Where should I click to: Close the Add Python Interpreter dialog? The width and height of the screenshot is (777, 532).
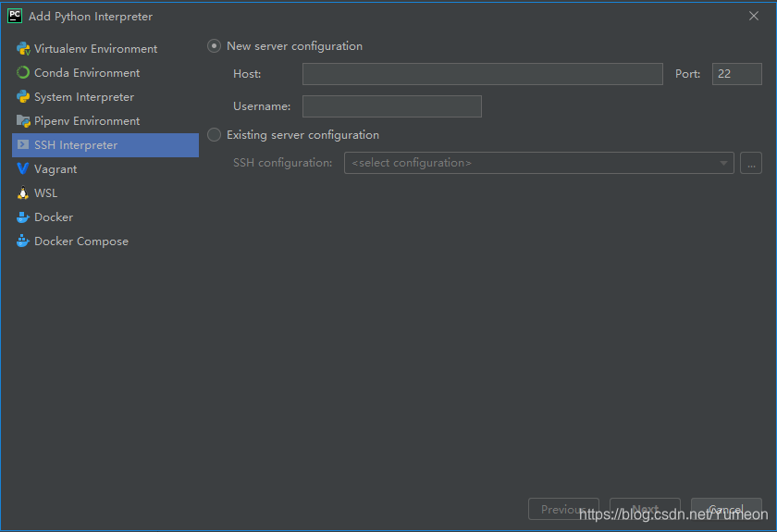tap(754, 16)
